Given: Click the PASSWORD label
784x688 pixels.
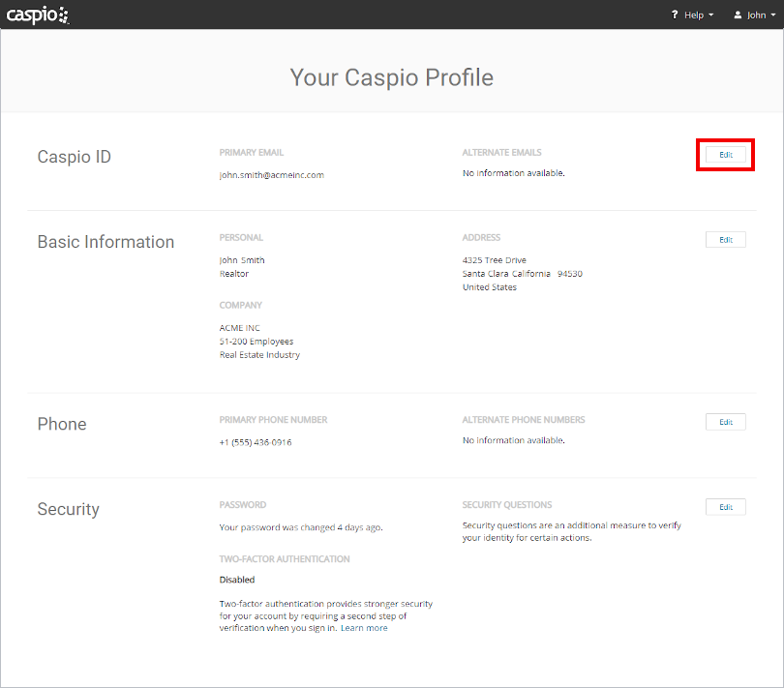Looking at the screenshot, I should pyautogui.click(x=243, y=505).
